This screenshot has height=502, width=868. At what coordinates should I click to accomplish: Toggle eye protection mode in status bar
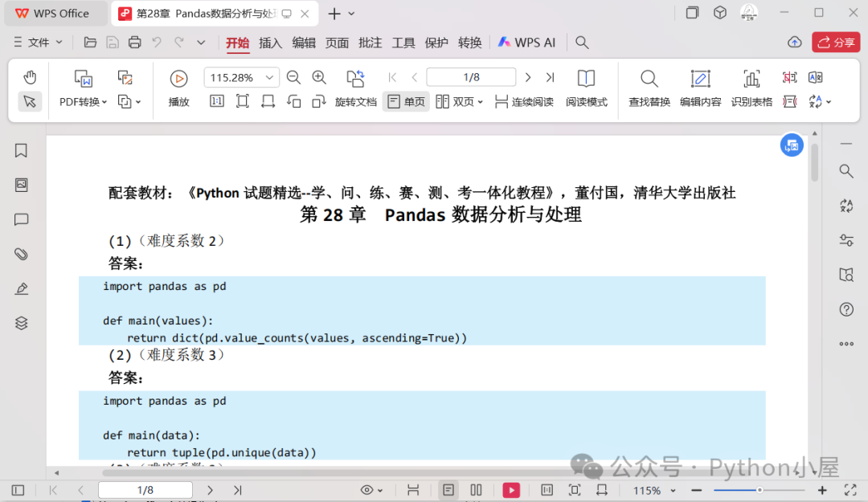[x=366, y=491]
